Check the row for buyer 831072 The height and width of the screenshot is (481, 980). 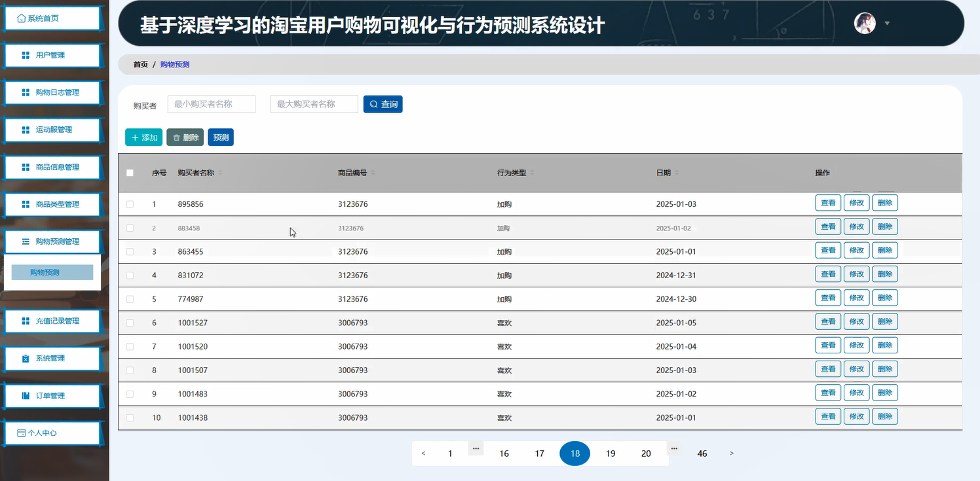[130, 276]
